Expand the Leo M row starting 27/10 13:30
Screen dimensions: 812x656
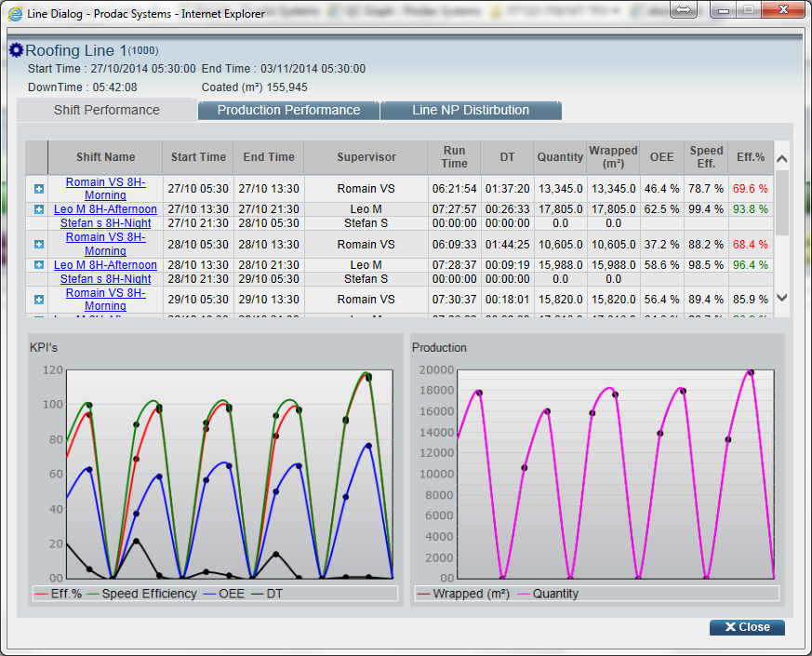pos(39,210)
